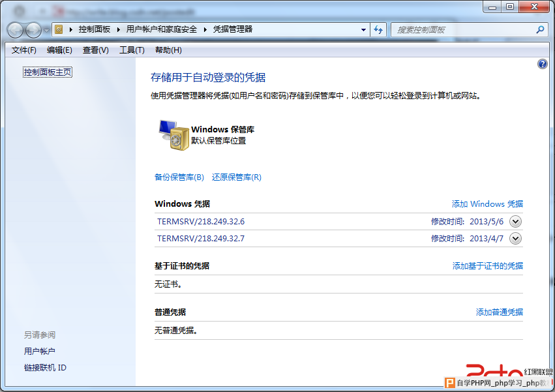Go to 控制面板主页 in the sidebar

(48, 72)
